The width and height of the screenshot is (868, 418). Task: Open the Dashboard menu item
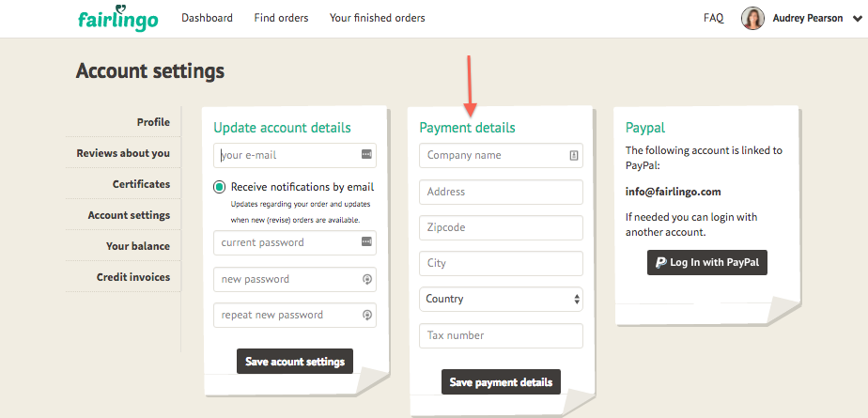(207, 18)
